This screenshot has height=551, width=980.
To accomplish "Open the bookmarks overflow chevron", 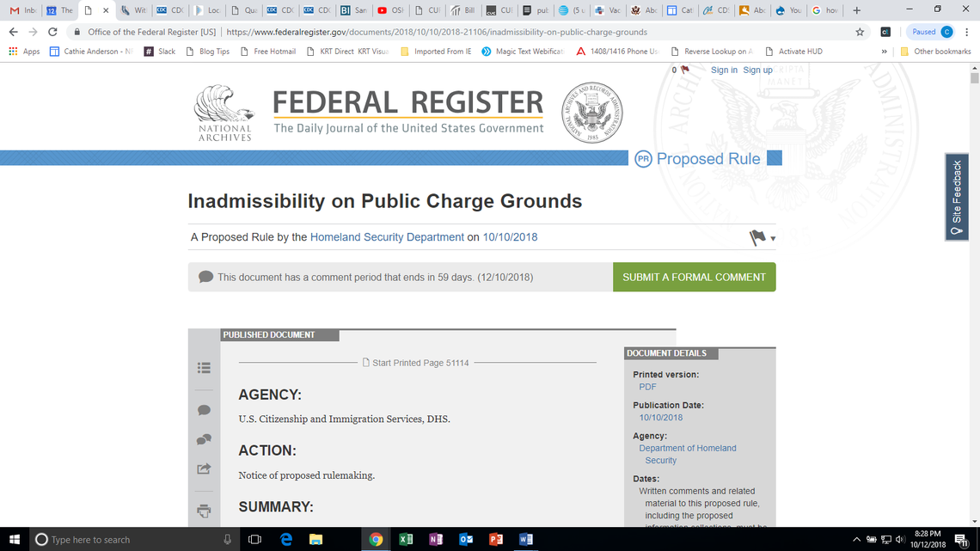I will point(883,52).
